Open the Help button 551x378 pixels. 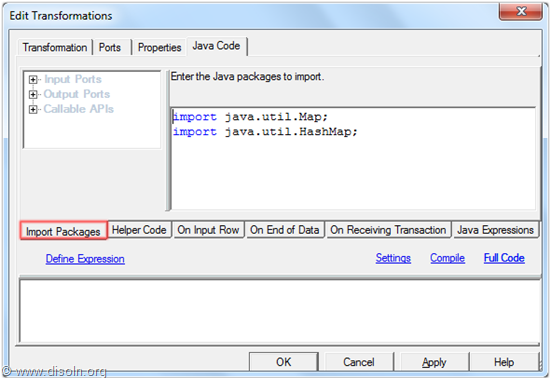click(x=504, y=362)
